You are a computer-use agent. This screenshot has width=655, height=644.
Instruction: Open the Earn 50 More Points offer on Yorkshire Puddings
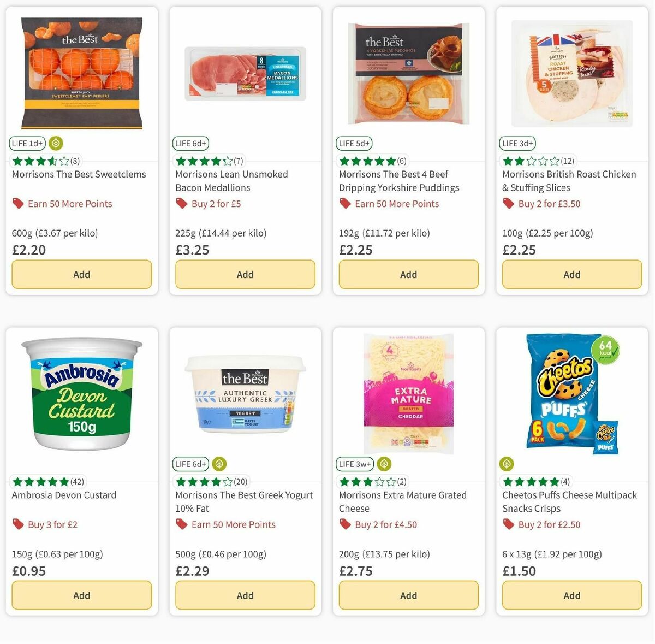[397, 203]
